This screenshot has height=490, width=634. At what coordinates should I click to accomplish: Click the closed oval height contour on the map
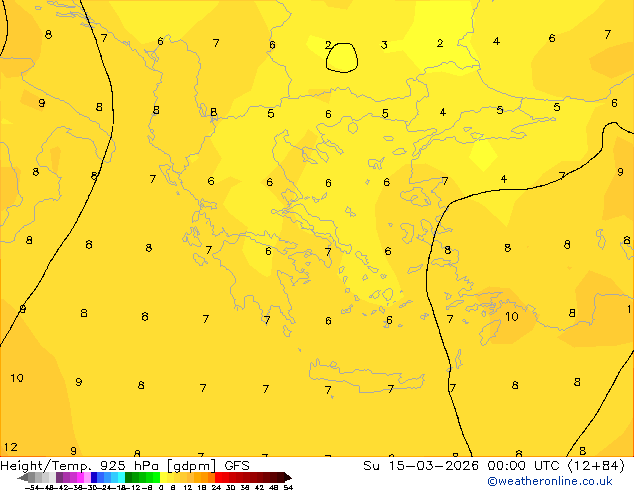tap(342, 58)
